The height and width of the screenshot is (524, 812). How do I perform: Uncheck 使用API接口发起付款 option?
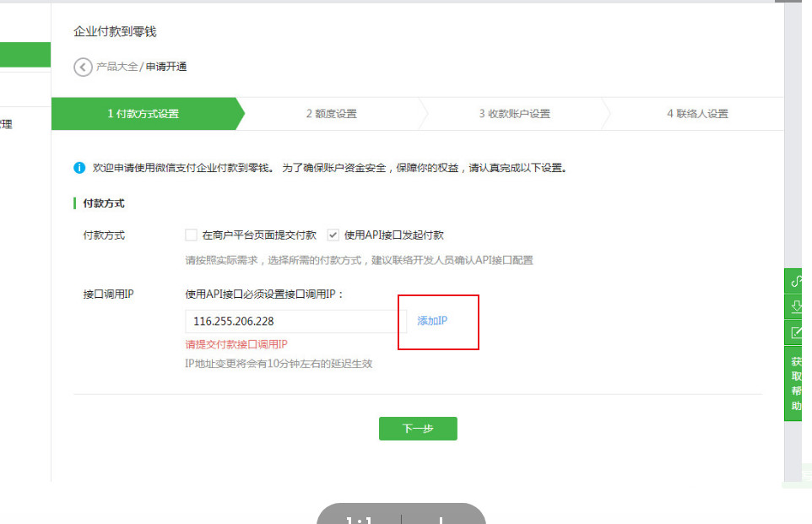pyautogui.click(x=333, y=235)
